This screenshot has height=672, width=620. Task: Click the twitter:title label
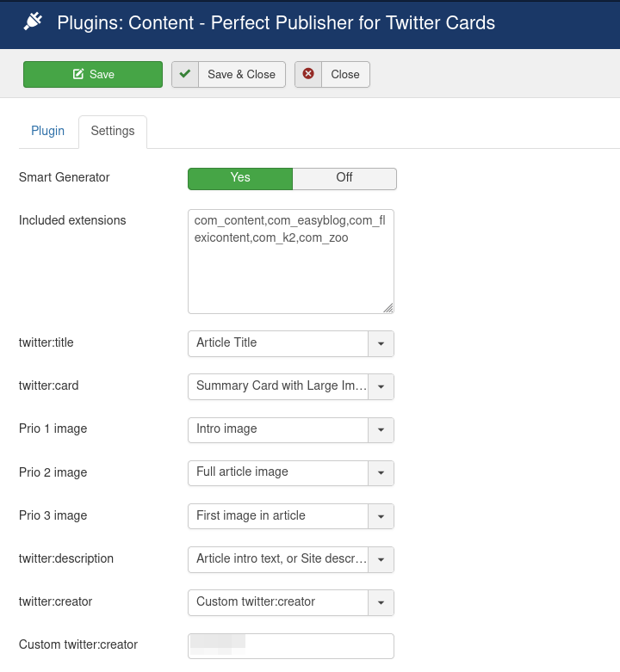click(x=46, y=342)
